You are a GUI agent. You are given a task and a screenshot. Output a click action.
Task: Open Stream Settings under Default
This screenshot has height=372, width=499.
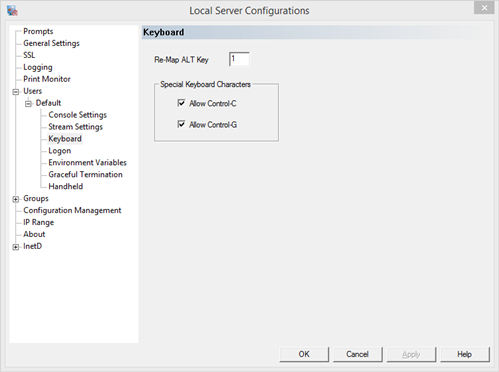pyautogui.click(x=75, y=127)
